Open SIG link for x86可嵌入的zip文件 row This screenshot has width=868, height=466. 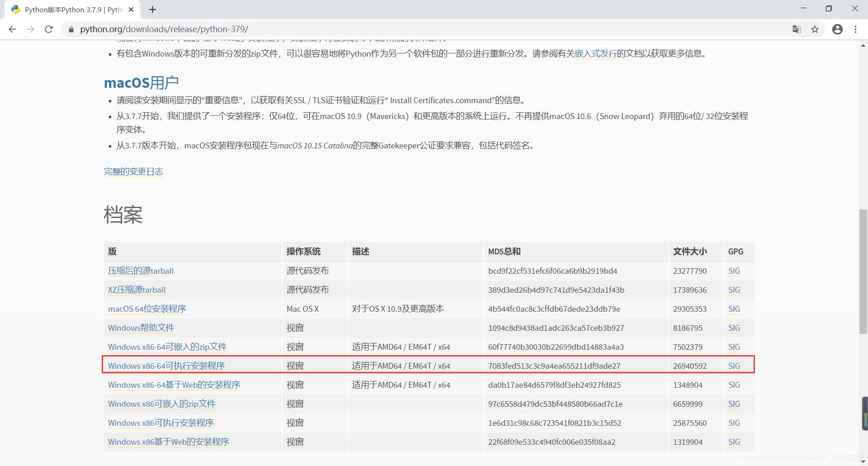point(734,404)
